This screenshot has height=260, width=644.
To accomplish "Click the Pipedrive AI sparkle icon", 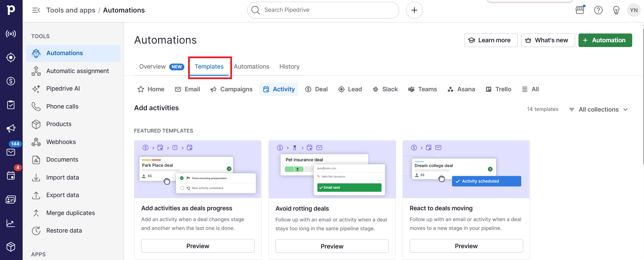I will pos(36,89).
